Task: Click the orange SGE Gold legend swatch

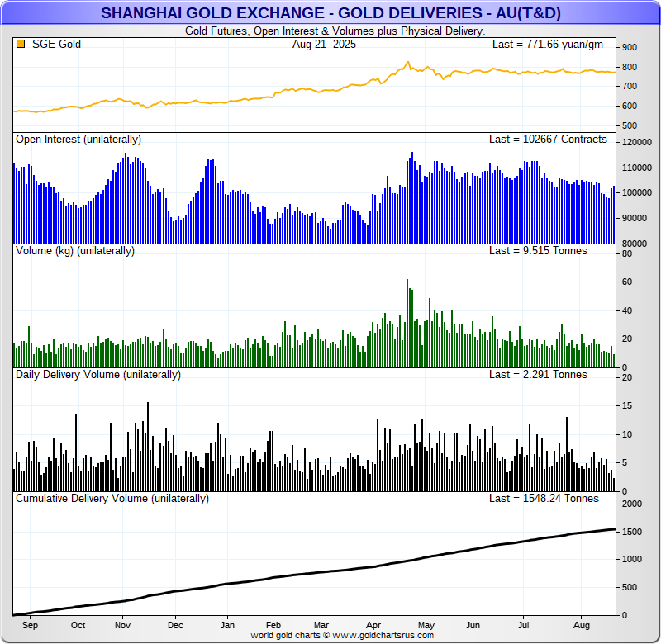Action: click(21, 44)
